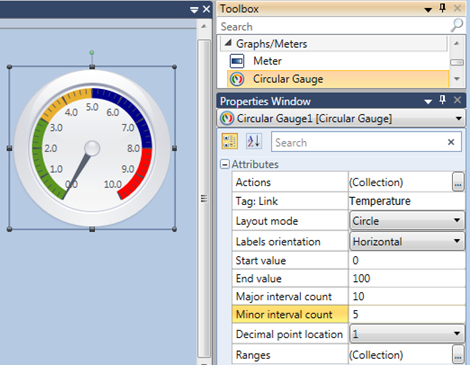The height and width of the screenshot is (366, 470).
Task: Edit the Start value field
Action: [x=407, y=260]
